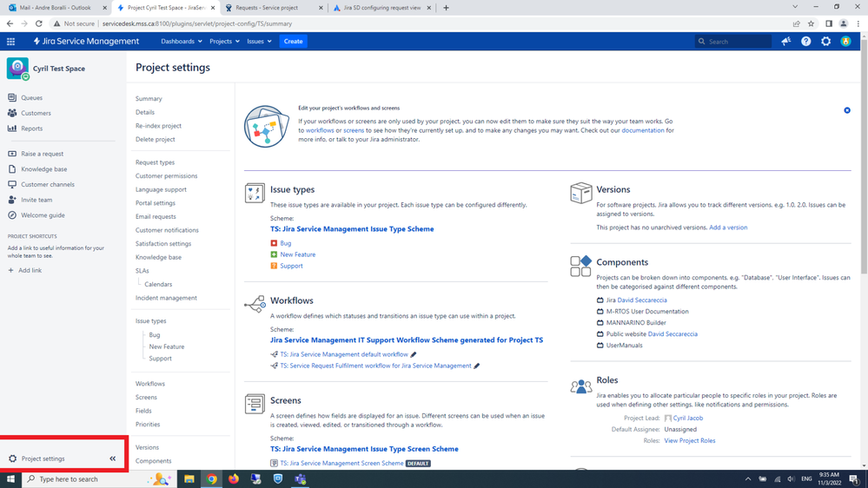The width and height of the screenshot is (868, 488).
Task: Open Customer permissions settings
Action: click(x=167, y=176)
